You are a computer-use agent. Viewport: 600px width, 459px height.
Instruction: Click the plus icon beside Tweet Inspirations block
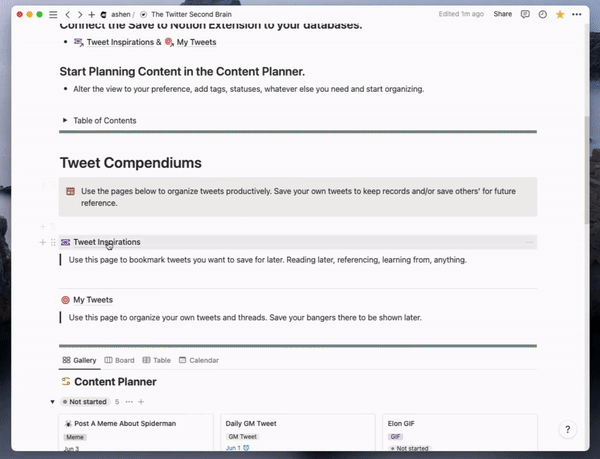(x=42, y=243)
